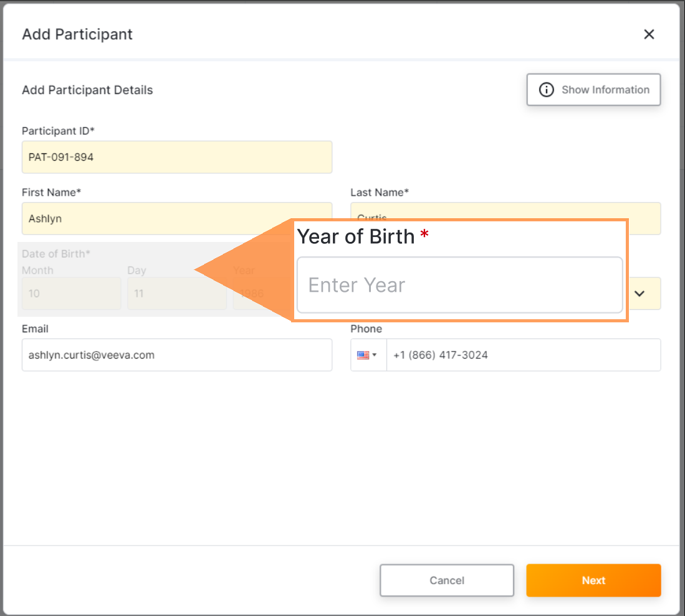Click the Year of Birth label

point(356,236)
